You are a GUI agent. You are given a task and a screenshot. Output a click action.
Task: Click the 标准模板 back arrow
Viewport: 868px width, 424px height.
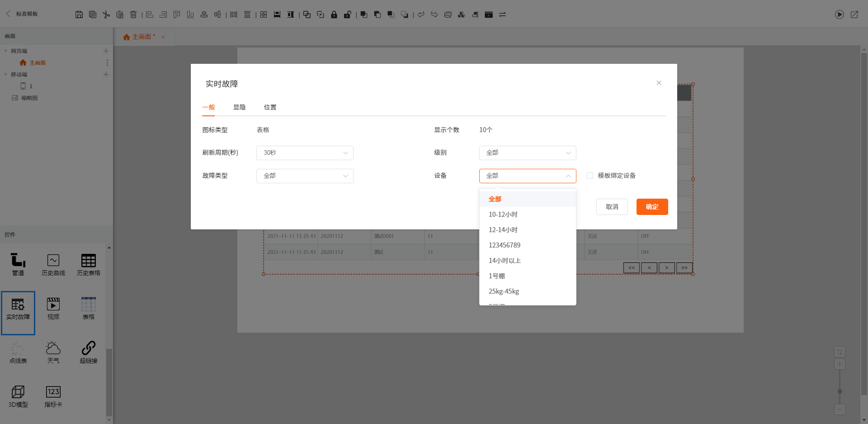coord(8,14)
